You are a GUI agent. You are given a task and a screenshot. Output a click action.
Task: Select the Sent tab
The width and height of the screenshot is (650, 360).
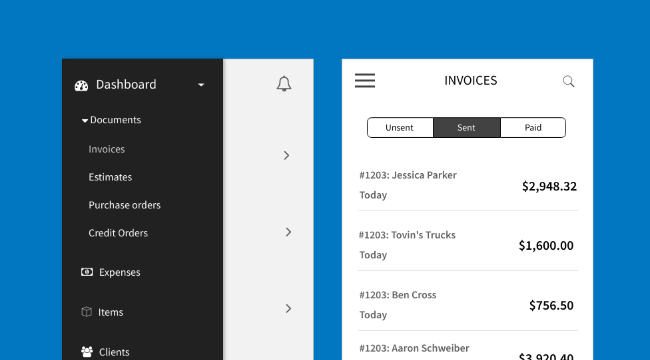point(467,127)
